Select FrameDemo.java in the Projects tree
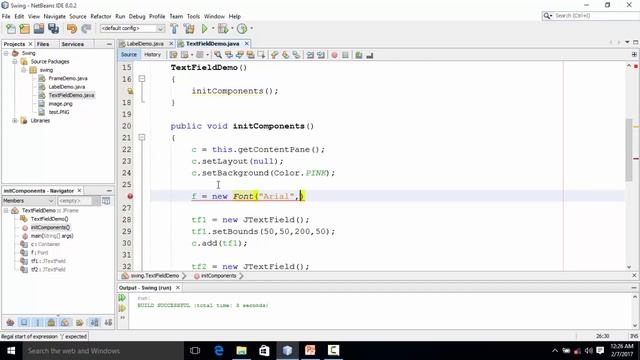Viewport: 640px width, 360px height. tap(68, 78)
